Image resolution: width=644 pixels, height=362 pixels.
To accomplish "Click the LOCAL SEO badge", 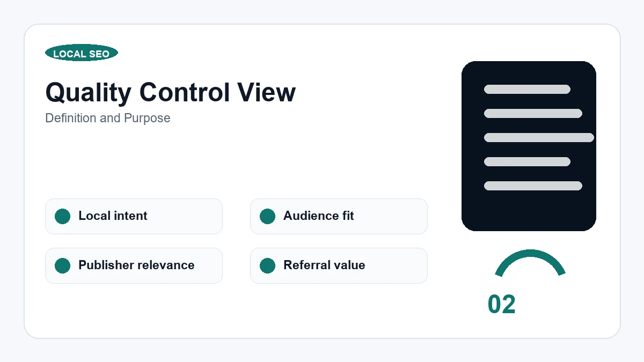I will pos(82,53).
